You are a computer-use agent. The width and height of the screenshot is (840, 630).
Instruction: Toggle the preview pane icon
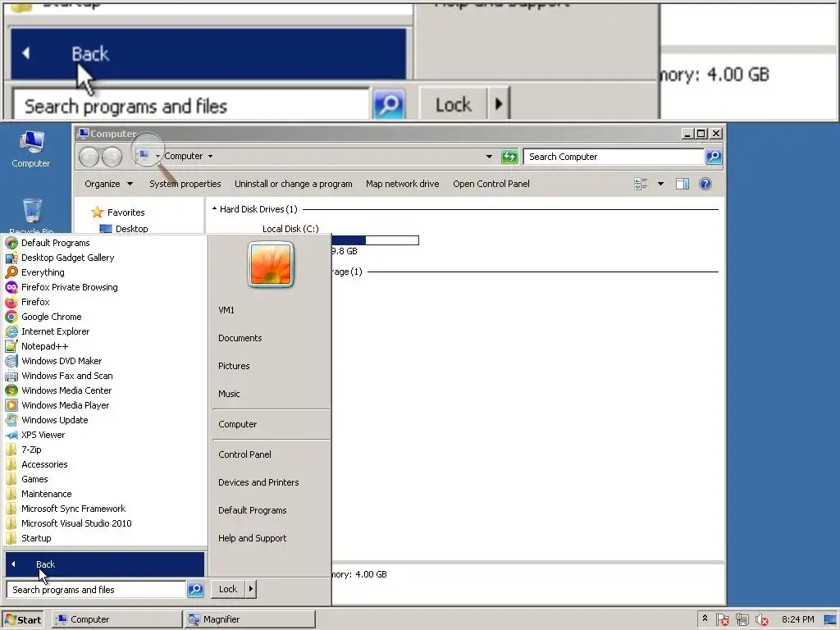tap(682, 184)
